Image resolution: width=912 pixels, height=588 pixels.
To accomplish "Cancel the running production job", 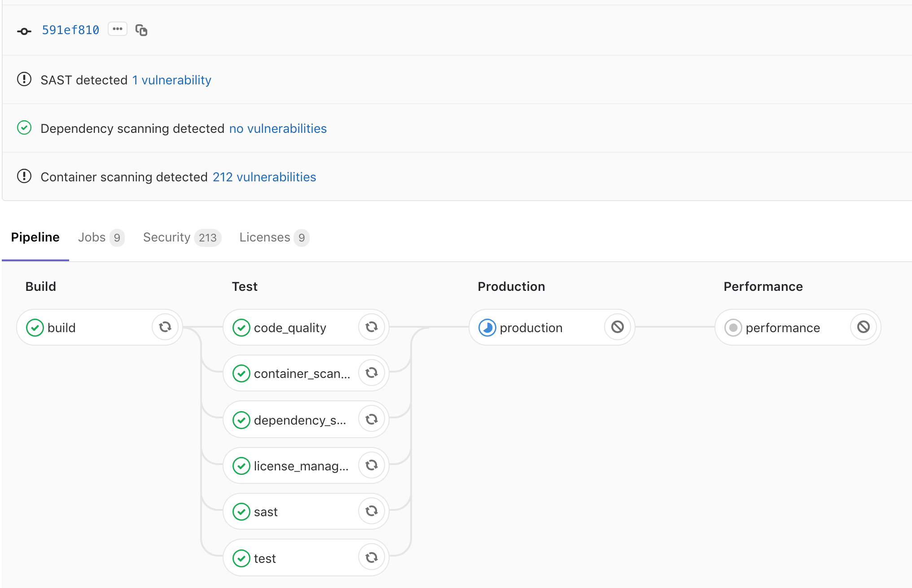I will point(617,327).
